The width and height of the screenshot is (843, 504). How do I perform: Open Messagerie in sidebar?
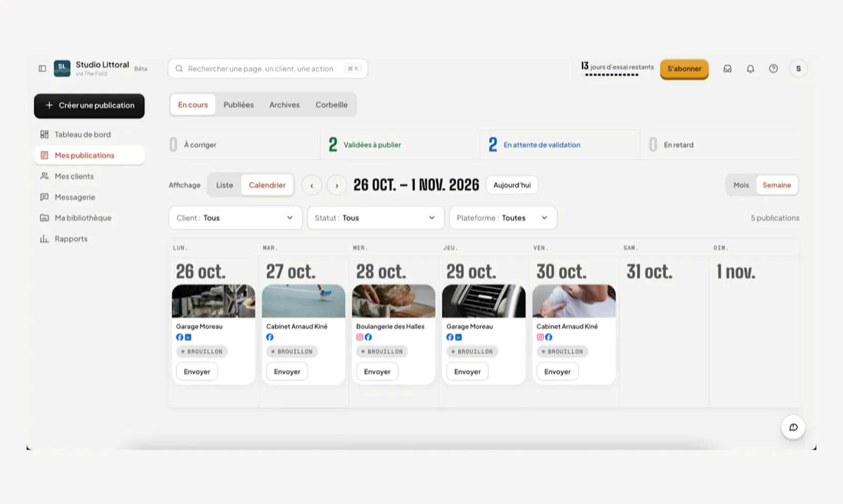pos(89,197)
